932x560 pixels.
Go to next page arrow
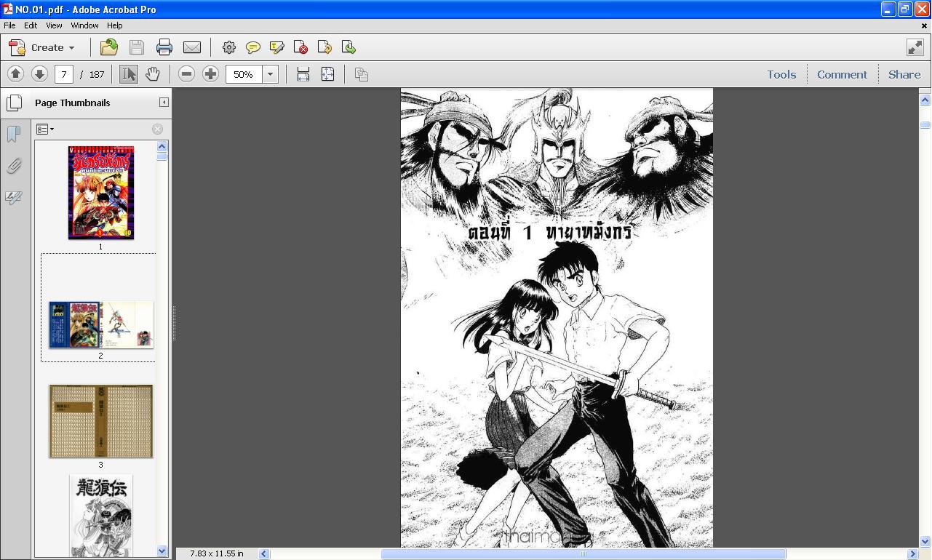(x=39, y=74)
